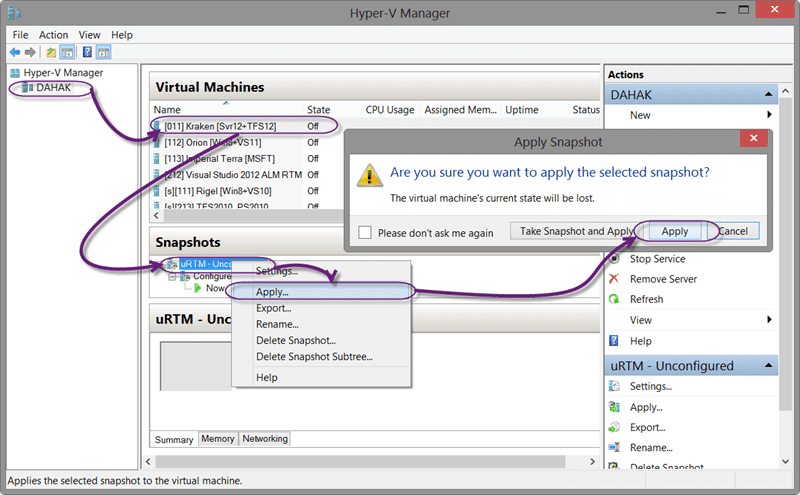Sort by the Assigned Memory column header
The image size is (800, 495).
coord(460,110)
